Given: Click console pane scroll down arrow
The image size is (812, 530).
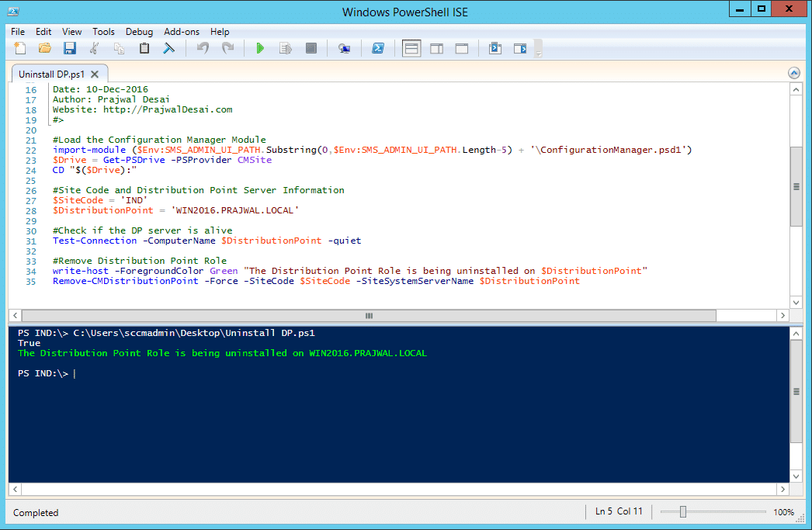Looking at the screenshot, I should coord(796,476).
